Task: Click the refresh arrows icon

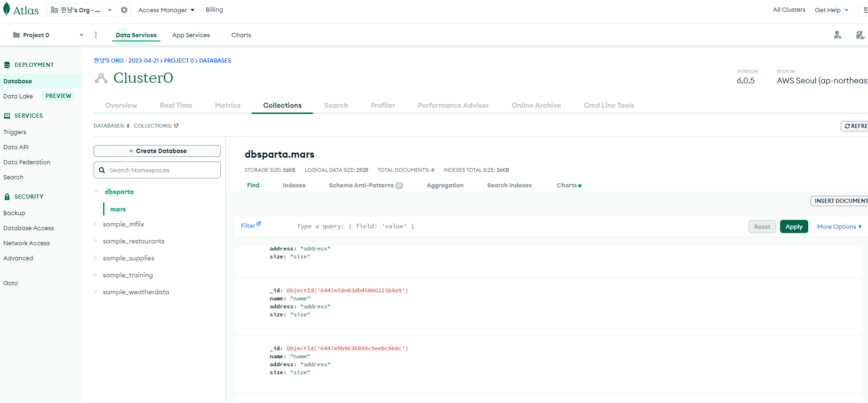Action: 847,126
